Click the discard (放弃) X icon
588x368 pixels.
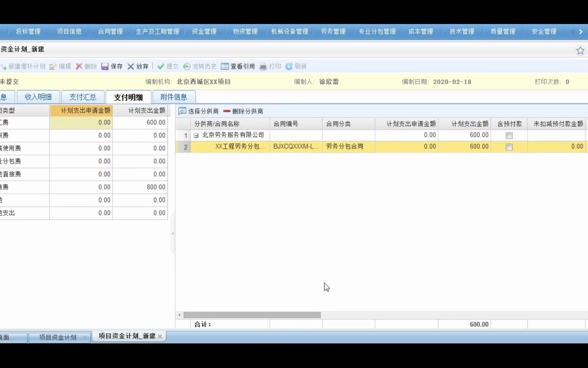pyautogui.click(x=131, y=66)
